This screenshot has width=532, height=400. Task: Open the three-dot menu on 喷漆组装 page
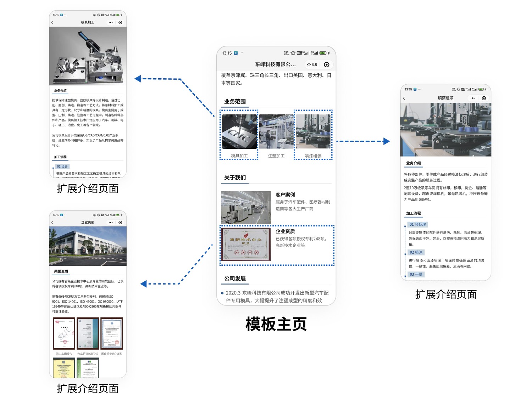click(472, 98)
